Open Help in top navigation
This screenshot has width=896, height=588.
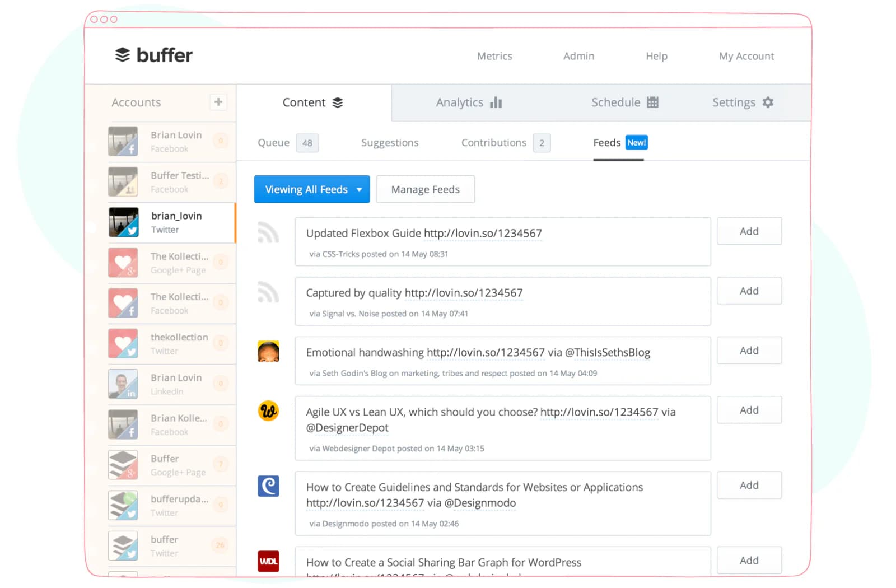coord(656,56)
